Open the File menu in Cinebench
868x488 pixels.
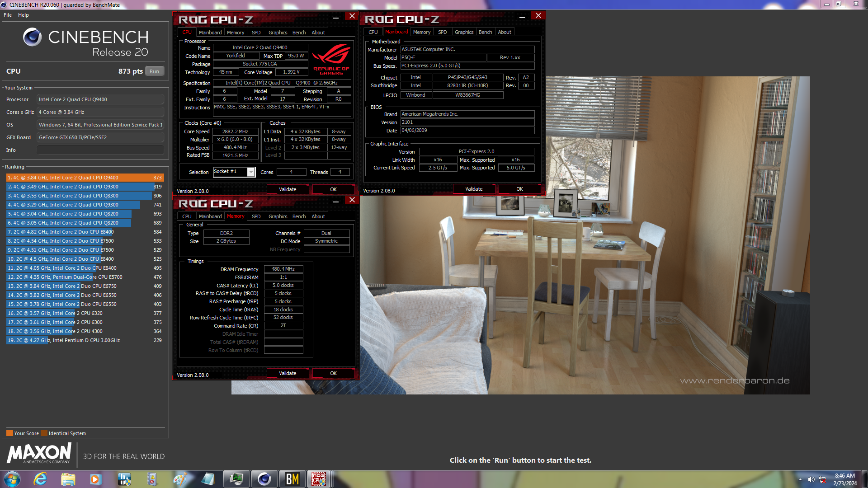pyautogui.click(x=8, y=15)
